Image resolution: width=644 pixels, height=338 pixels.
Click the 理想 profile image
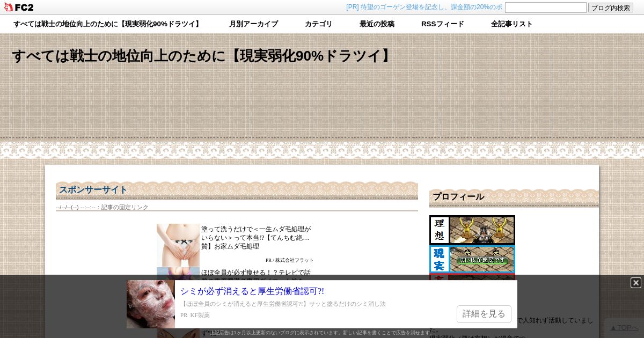472,230
